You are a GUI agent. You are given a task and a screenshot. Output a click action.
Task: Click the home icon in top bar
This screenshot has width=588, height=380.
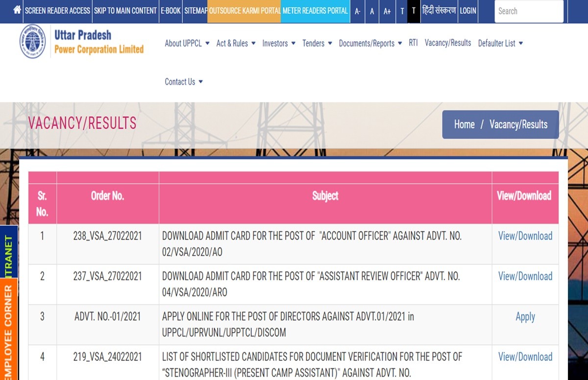pos(17,10)
